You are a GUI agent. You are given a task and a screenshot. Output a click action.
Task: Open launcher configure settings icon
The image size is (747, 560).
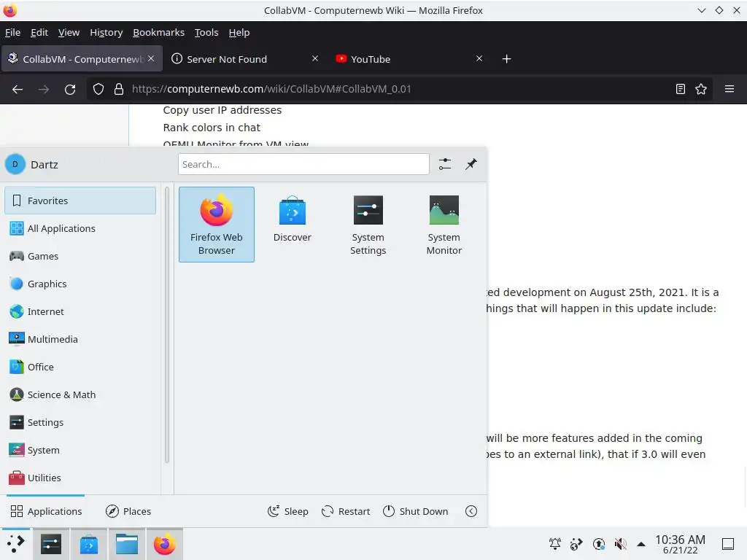(x=444, y=164)
